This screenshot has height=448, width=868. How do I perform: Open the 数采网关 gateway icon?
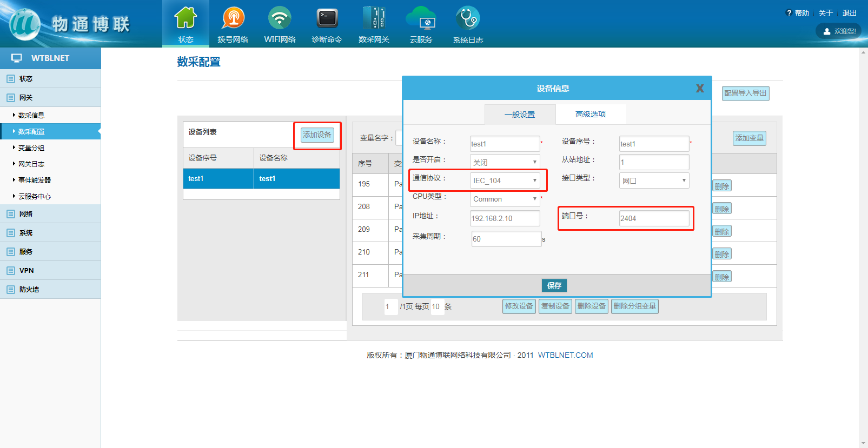click(x=374, y=19)
